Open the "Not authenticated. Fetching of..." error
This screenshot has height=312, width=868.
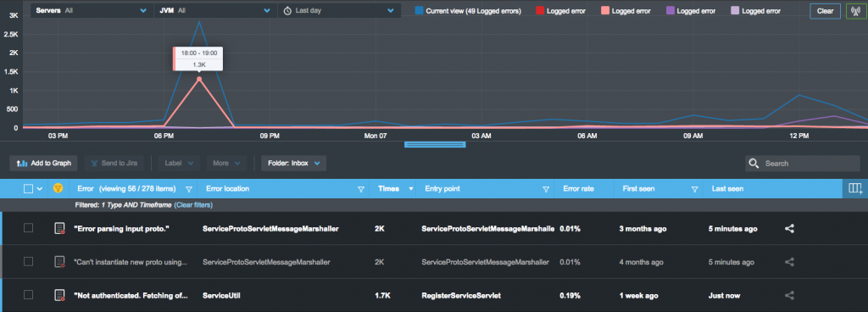131,295
